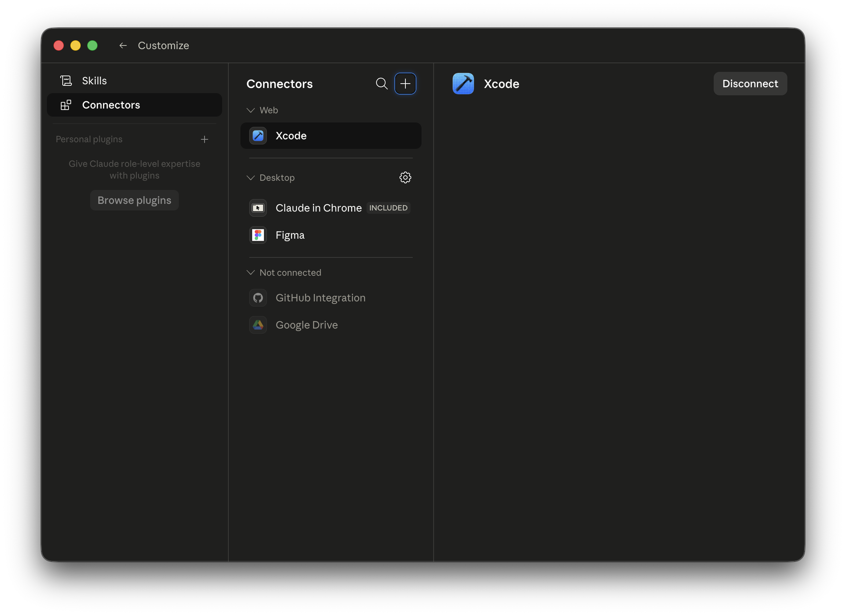Screen dimensions: 846x616
Task: Click the Google Drive triangle icon
Action: click(x=258, y=325)
